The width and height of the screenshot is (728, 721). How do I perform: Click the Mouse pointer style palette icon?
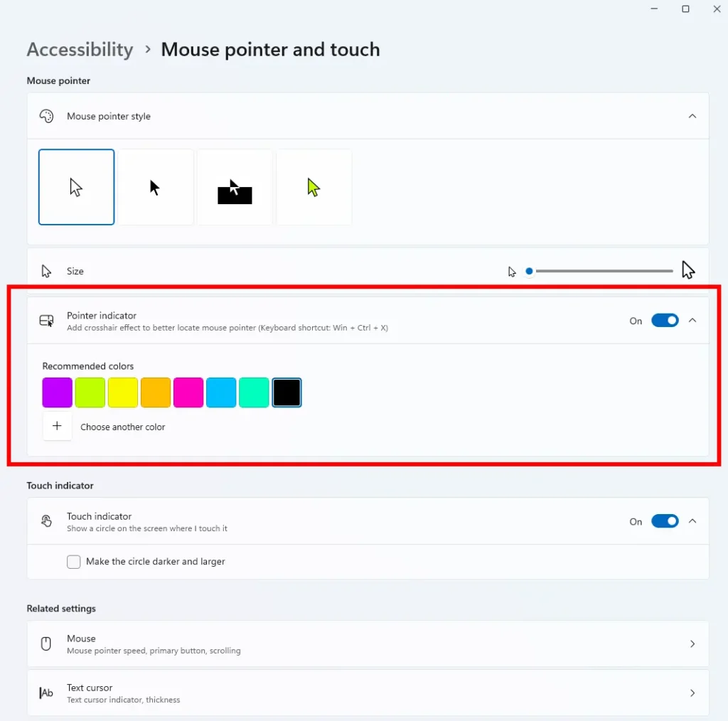pos(46,115)
